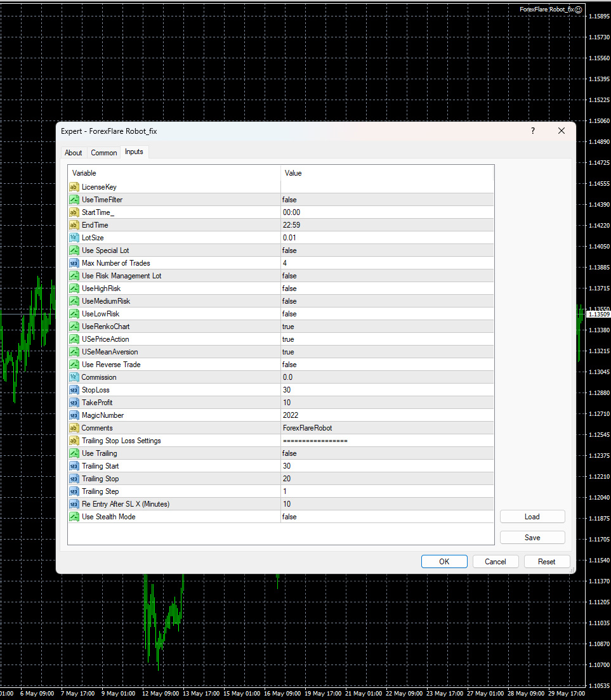Click the Use Trailing boolean icon
Screen dimensions: 611x700
(74, 453)
